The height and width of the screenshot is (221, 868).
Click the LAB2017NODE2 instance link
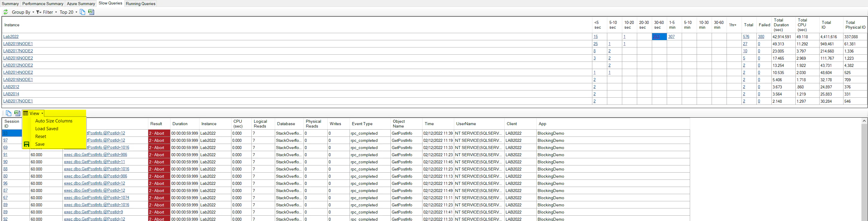(18, 51)
